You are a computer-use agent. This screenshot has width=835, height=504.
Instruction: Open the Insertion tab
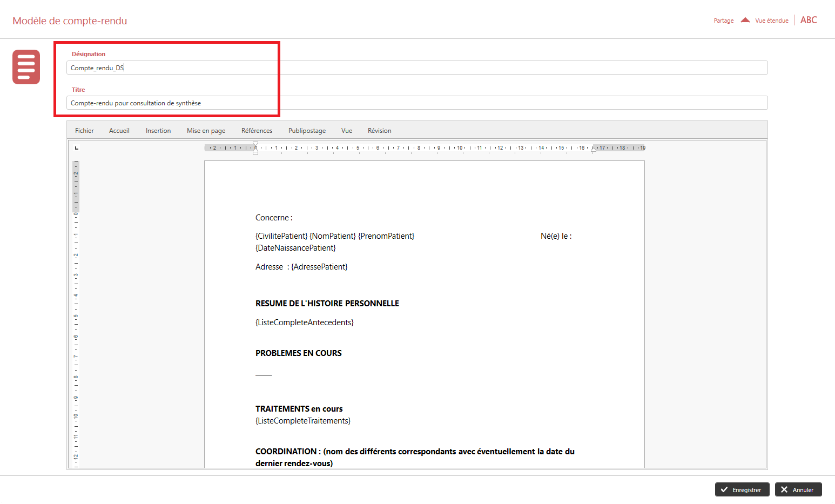click(158, 131)
